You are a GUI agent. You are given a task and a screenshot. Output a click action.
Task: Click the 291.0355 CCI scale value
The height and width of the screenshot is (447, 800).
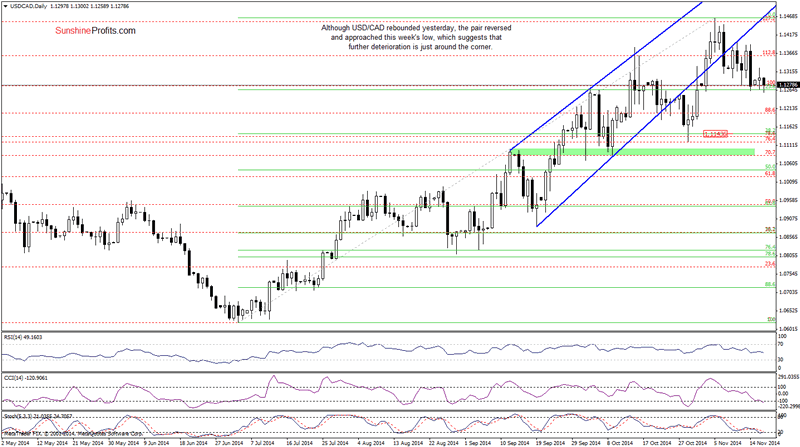click(x=789, y=377)
